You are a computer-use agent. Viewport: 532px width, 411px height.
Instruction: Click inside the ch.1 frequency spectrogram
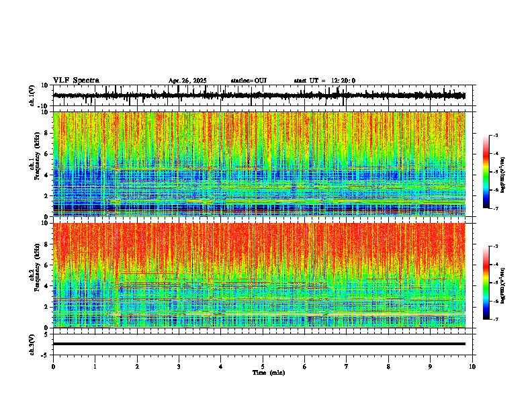click(259, 164)
